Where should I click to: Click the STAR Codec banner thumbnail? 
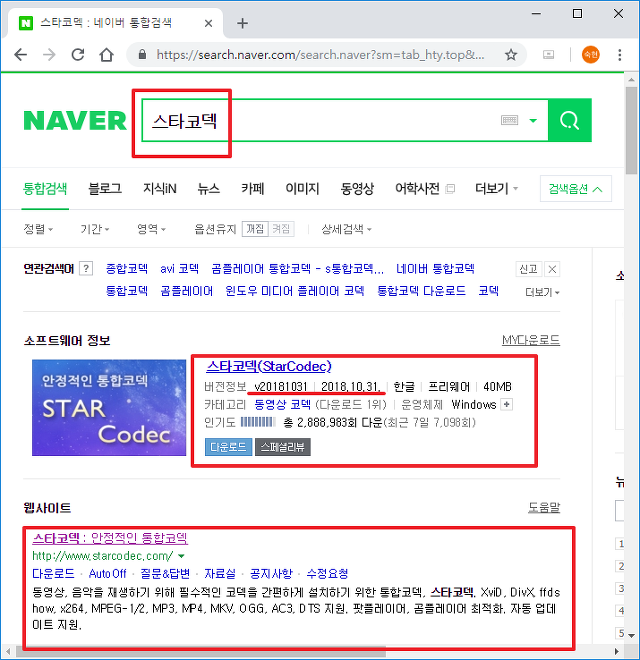pos(109,407)
